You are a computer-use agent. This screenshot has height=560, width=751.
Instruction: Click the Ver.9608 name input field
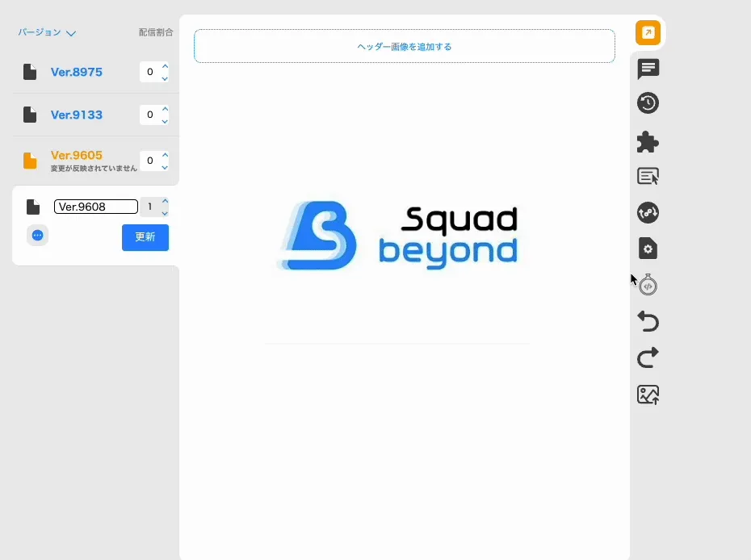[x=96, y=207]
